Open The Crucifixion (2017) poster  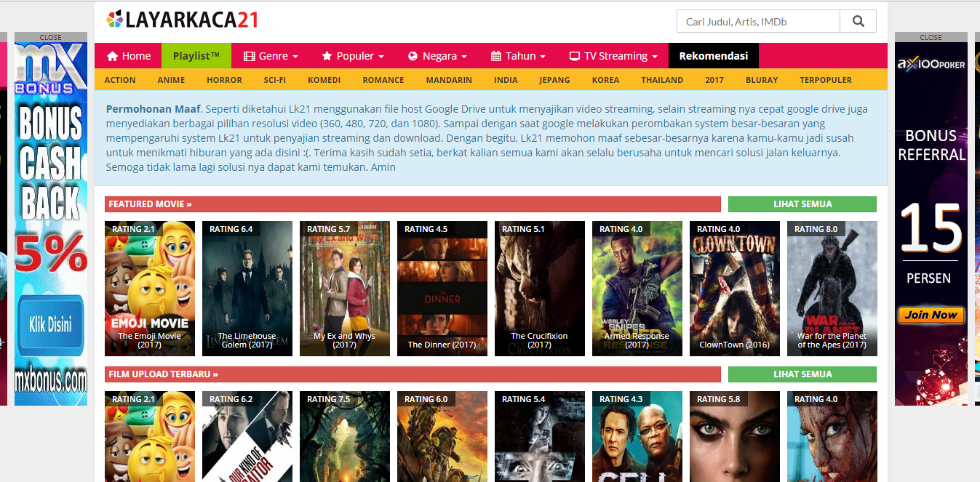coord(540,289)
